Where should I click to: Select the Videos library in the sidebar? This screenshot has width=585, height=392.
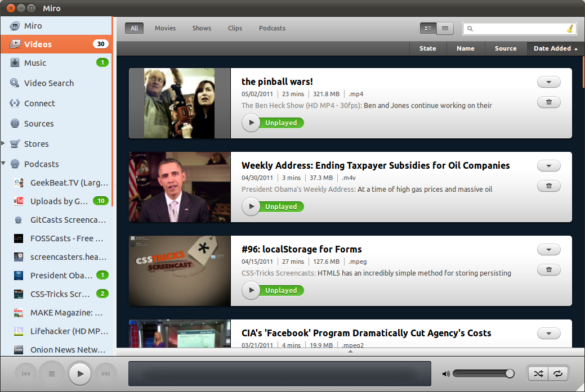[x=56, y=44]
